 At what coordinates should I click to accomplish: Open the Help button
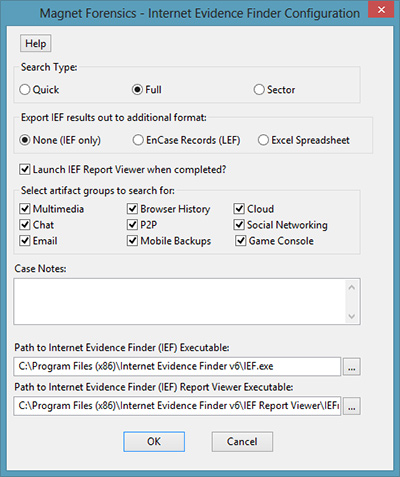tap(36, 43)
